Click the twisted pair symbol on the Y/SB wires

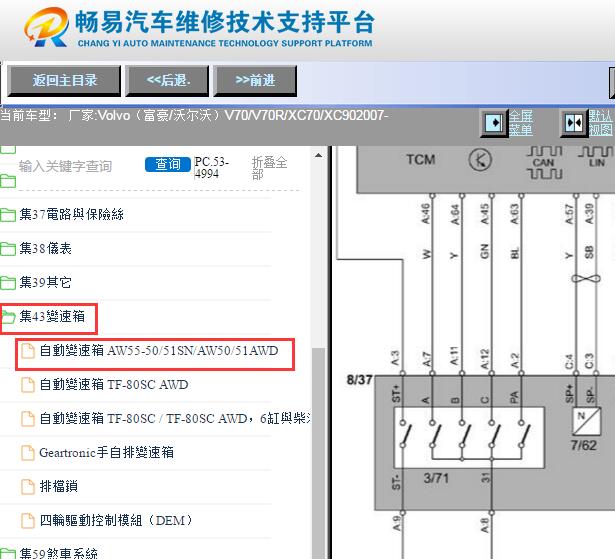pos(586,279)
